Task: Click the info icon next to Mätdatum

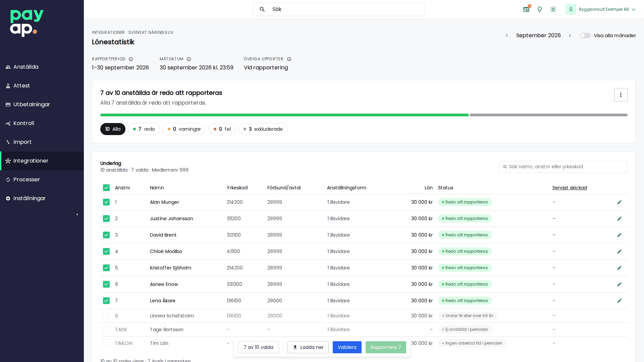Action: click(x=189, y=59)
